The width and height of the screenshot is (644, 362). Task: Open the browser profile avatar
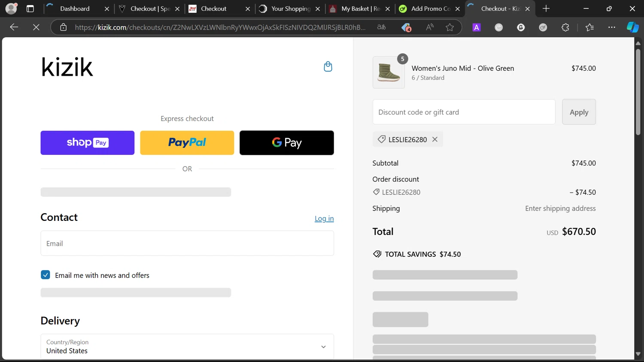coord(11,8)
